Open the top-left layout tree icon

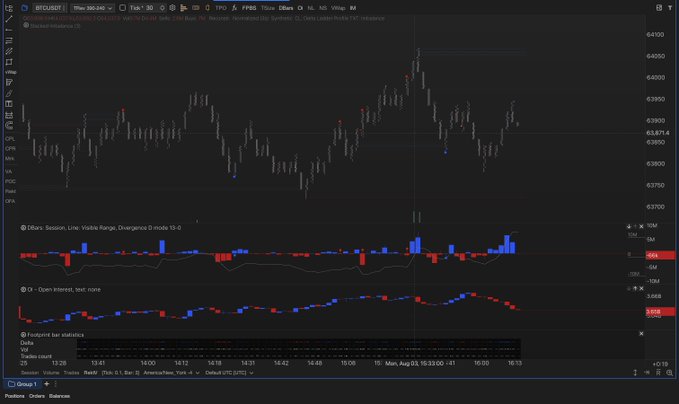point(9,8)
